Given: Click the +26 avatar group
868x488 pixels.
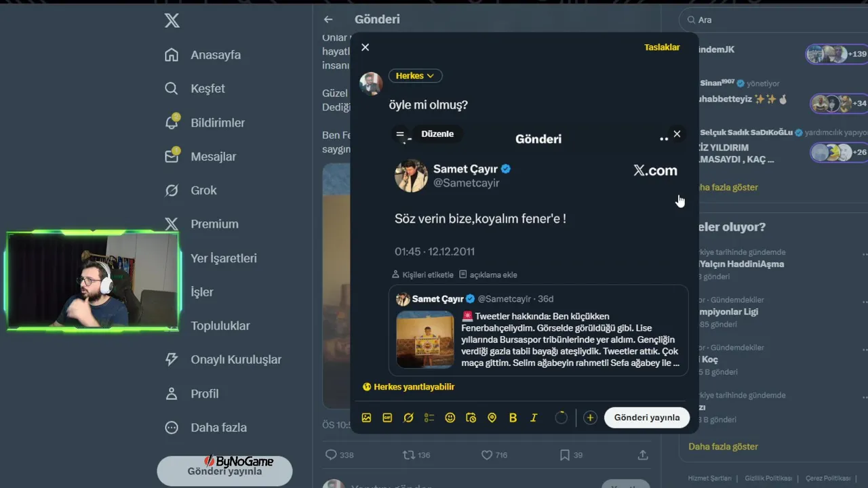Looking at the screenshot, I should [840, 152].
